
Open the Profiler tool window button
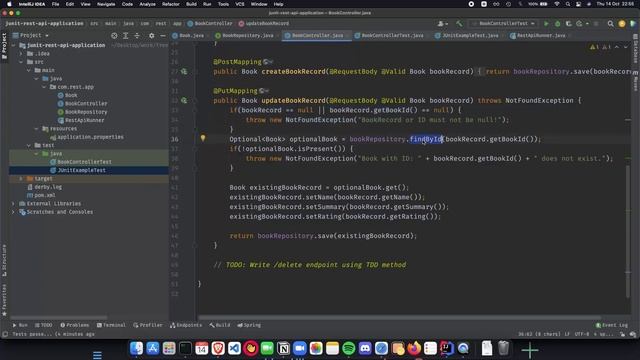[x=148, y=325]
